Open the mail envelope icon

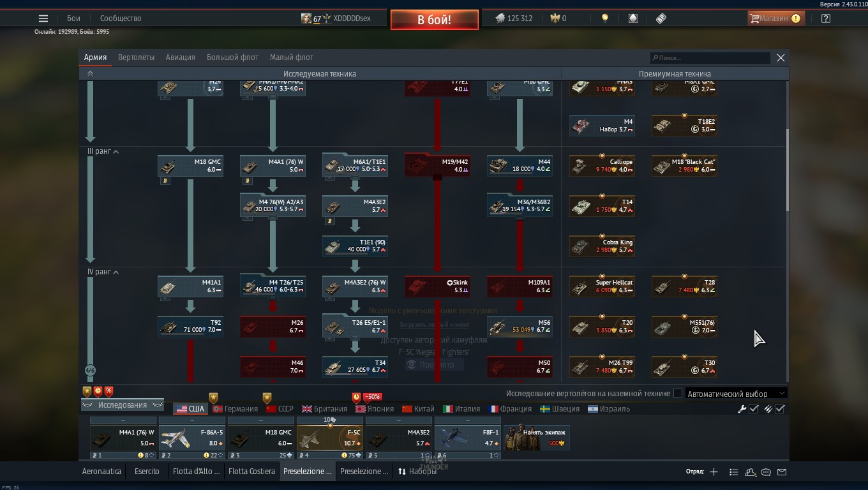pyautogui.click(x=782, y=472)
